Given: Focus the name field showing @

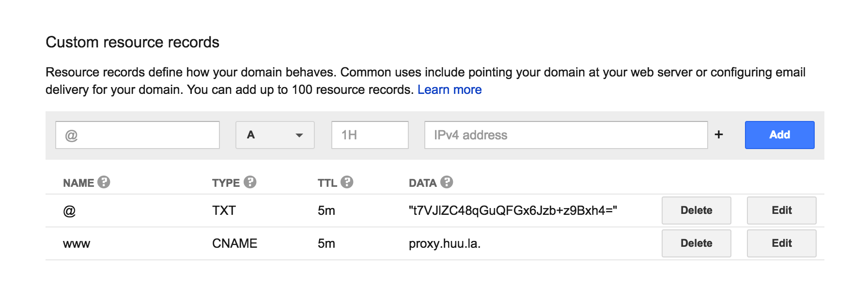Looking at the screenshot, I should coord(138,135).
